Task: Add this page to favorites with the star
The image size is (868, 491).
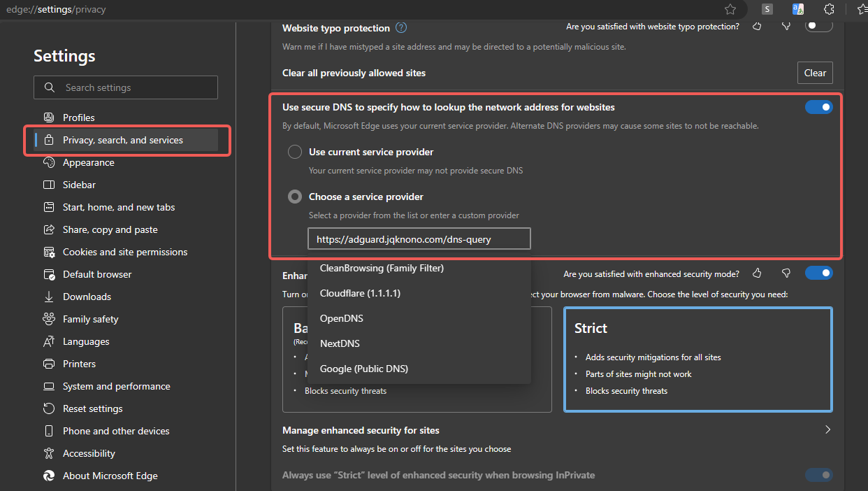Action: [730, 9]
